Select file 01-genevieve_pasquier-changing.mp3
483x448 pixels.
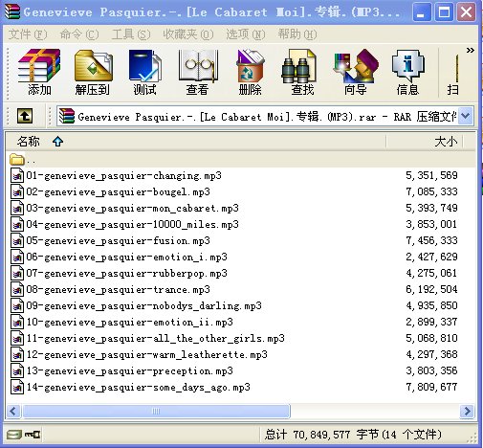coord(123,175)
